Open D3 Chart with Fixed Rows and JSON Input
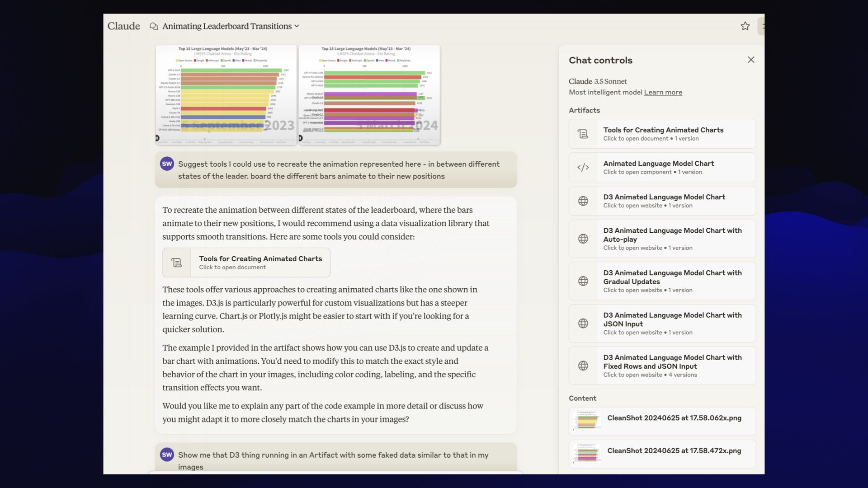 point(662,366)
